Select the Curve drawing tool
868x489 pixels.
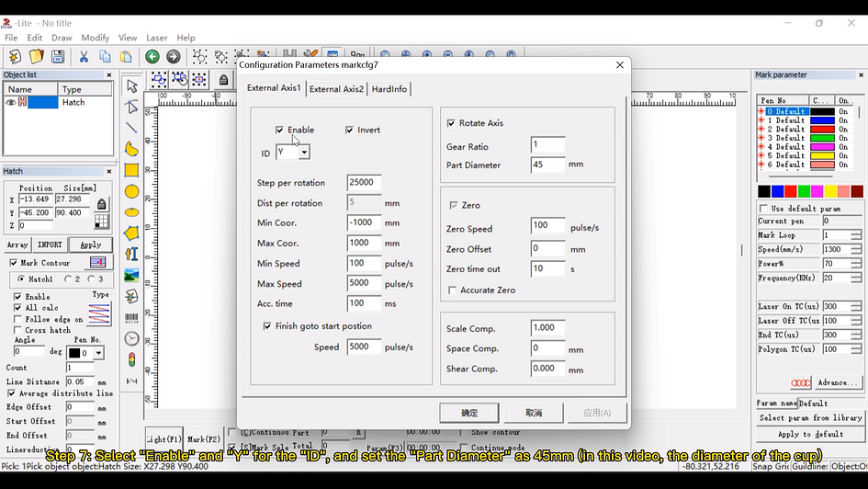point(131,149)
